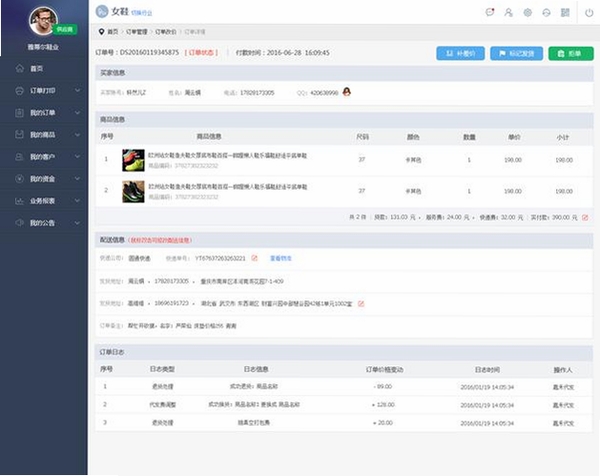This screenshot has height=476, width=600.
Task: Click the buyer phone 17828173305 in buyer info
Action: click(257, 93)
